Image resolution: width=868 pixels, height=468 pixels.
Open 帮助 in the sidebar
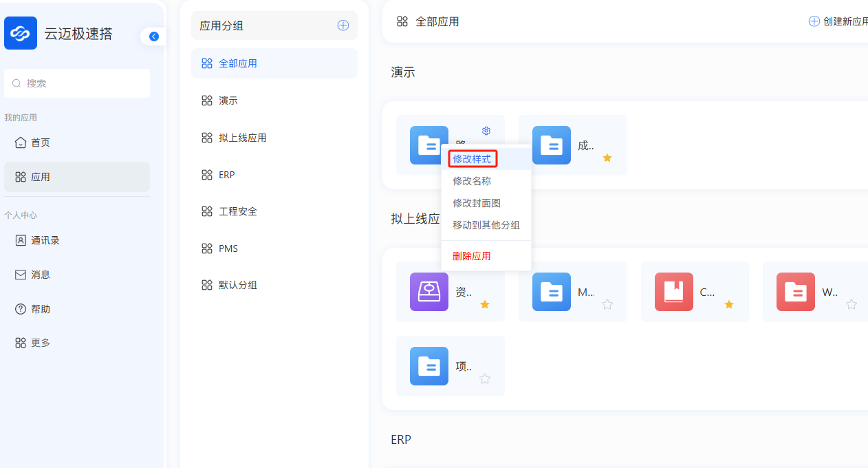pyautogui.click(x=40, y=309)
